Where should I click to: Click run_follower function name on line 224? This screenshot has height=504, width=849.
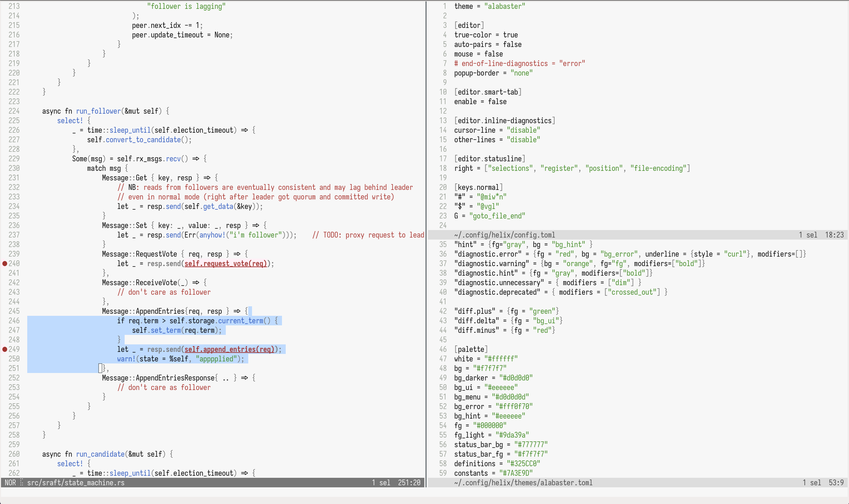click(x=98, y=111)
